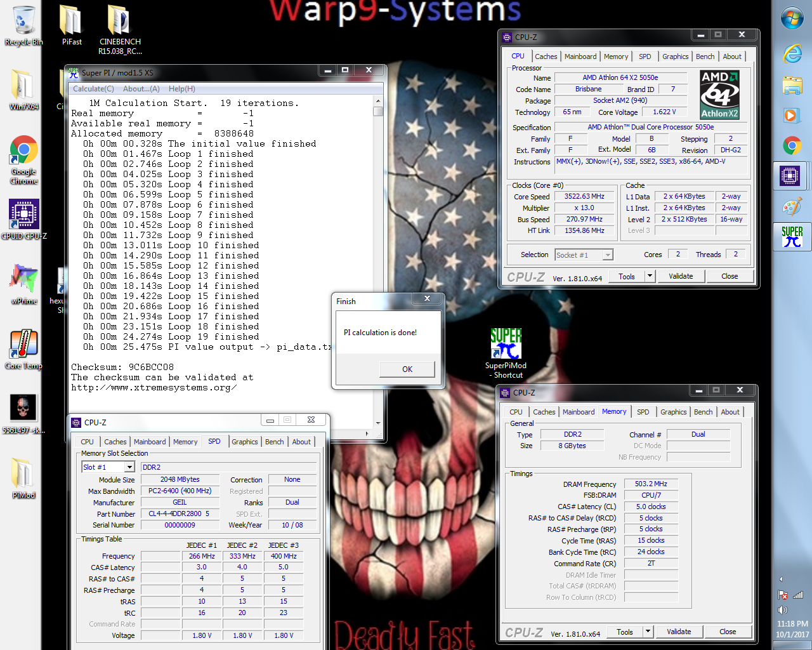Click Super PI vertical scrollbar up arrow

pos(378,101)
